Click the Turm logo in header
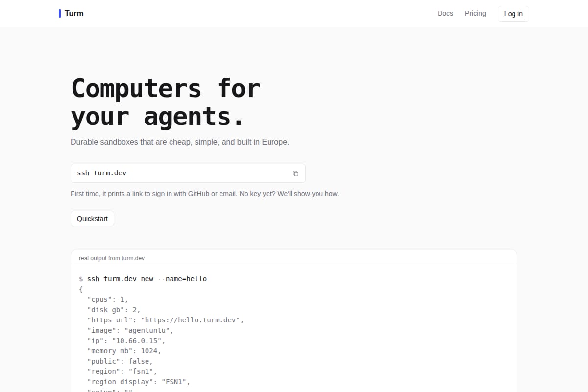This screenshot has height=392, width=588. [71, 13]
